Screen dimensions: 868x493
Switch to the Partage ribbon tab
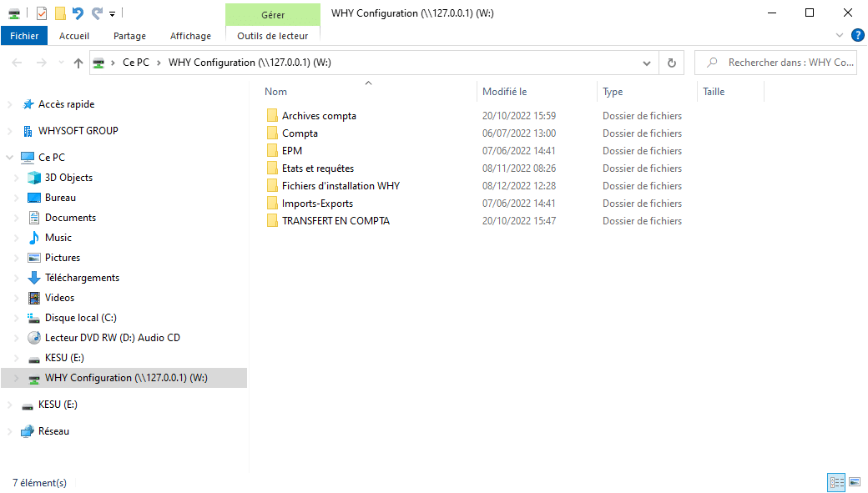click(129, 36)
